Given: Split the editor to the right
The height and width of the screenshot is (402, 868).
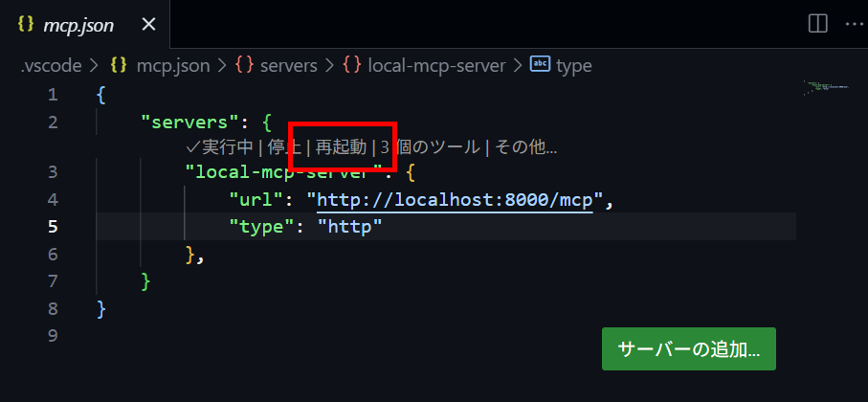Looking at the screenshot, I should [x=817, y=24].
